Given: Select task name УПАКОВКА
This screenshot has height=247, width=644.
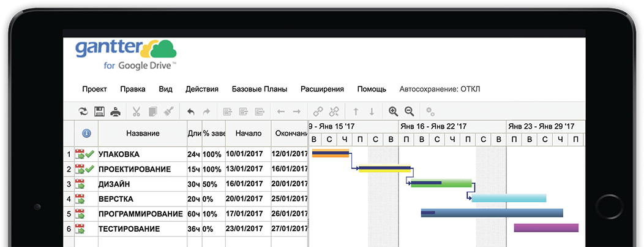Looking at the screenshot, I should [x=119, y=154].
